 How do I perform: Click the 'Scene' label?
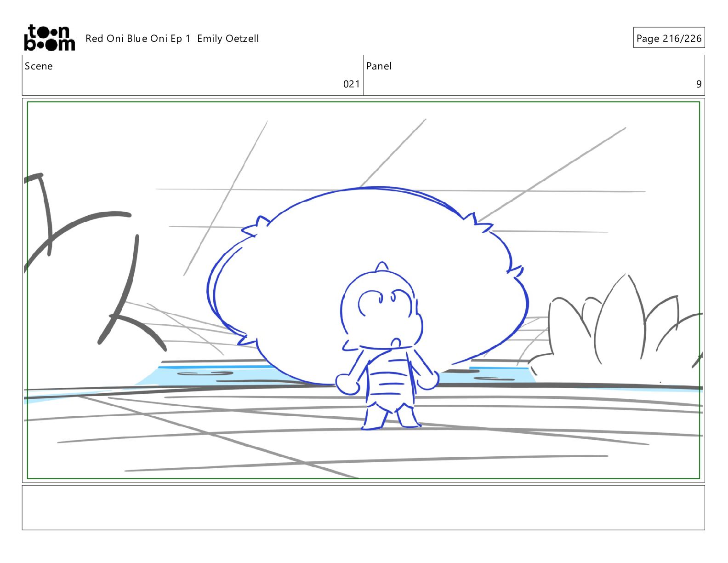39,66
